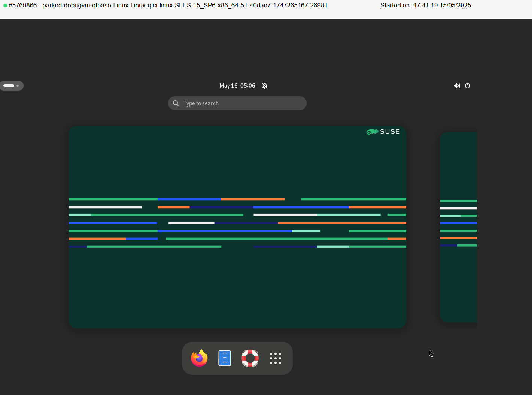Select the main workspace thumbnail
The height and width of the screenshot is (395, 532).
tap(237, 227)
